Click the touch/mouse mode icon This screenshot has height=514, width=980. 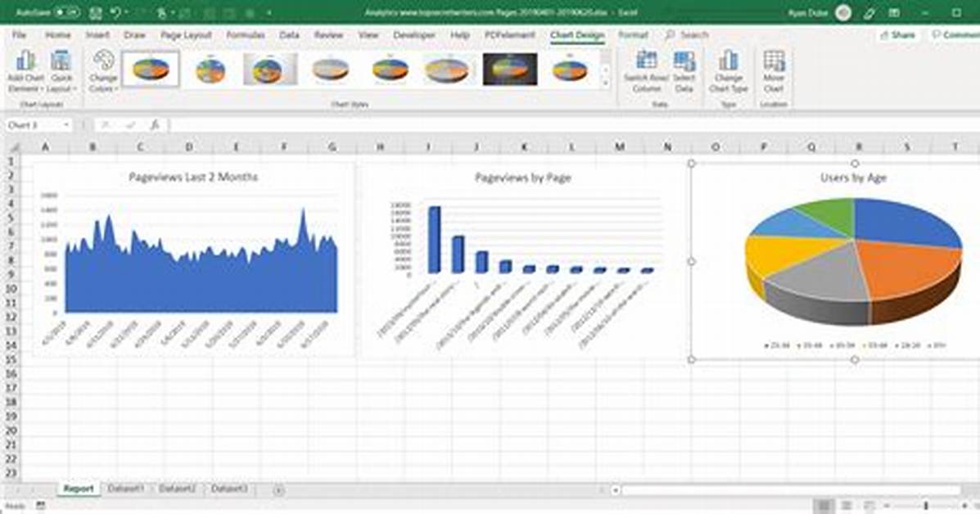(x=162, y=12)
